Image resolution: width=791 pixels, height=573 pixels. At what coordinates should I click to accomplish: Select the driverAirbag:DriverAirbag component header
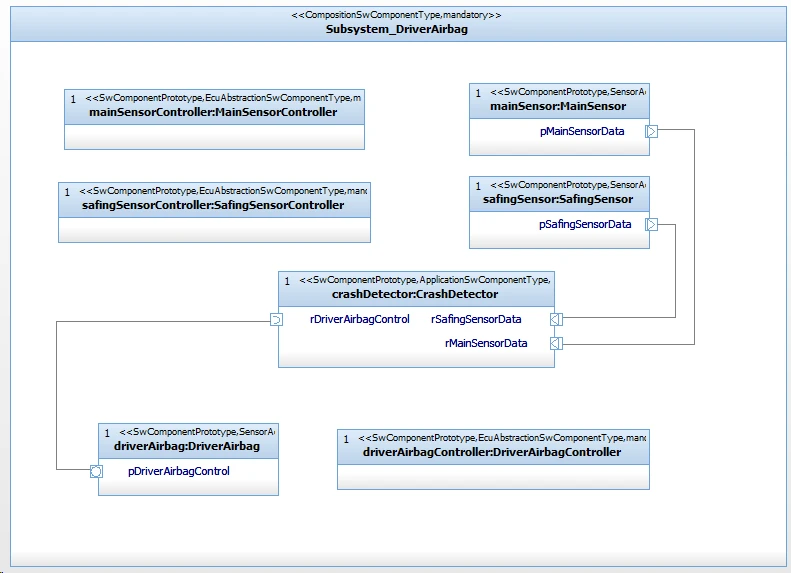click(187, 446)
